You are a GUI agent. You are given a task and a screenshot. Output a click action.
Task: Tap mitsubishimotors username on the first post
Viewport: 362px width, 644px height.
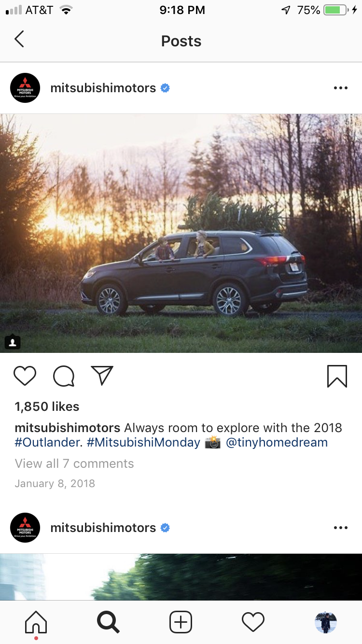point(103,88)
